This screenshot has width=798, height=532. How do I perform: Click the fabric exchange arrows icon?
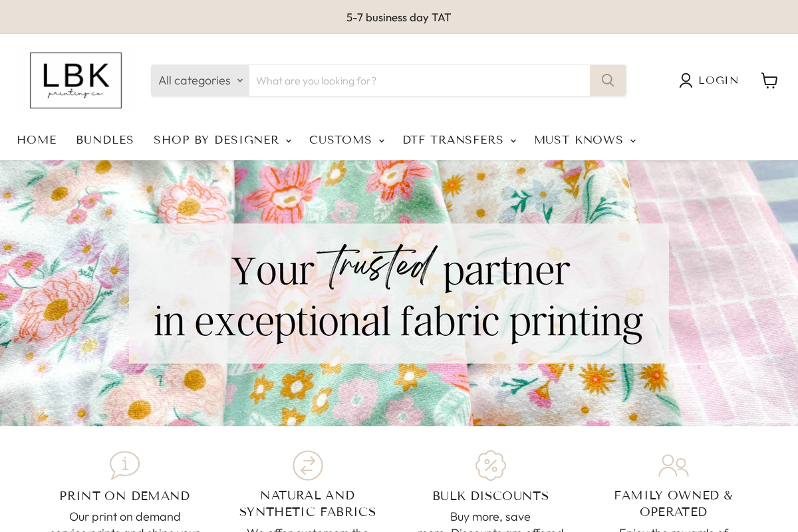click(x=307, y=465)
